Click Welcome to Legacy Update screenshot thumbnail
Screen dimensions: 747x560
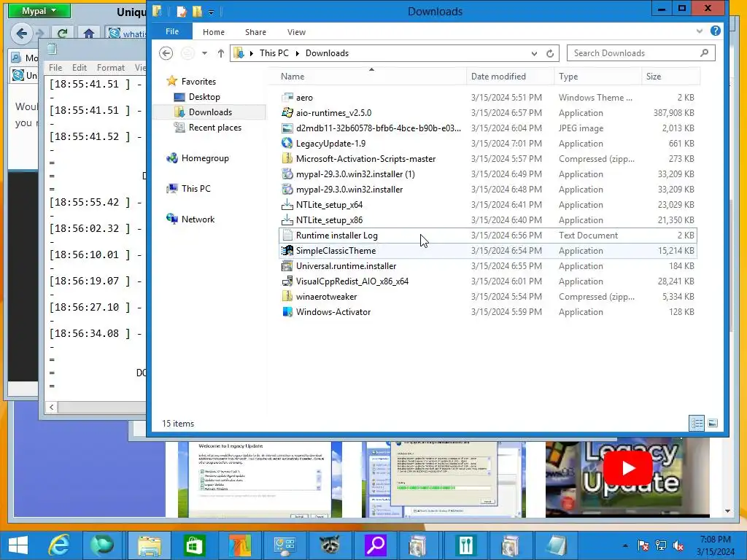coord(260,480)
